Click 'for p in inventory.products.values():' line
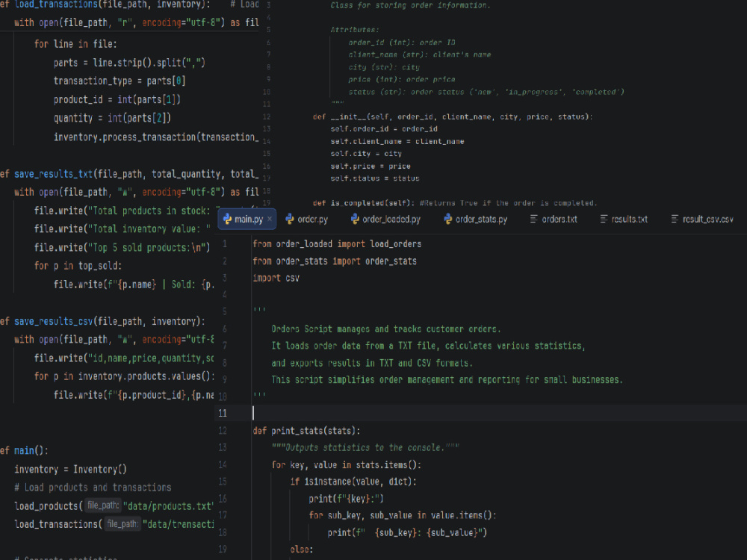 click(124, 376)
